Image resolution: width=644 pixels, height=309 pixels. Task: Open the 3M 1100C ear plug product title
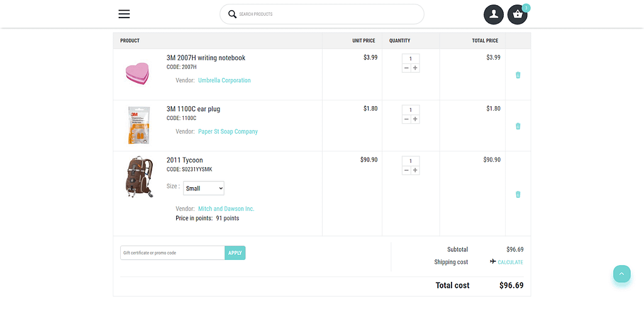(194, 109)
